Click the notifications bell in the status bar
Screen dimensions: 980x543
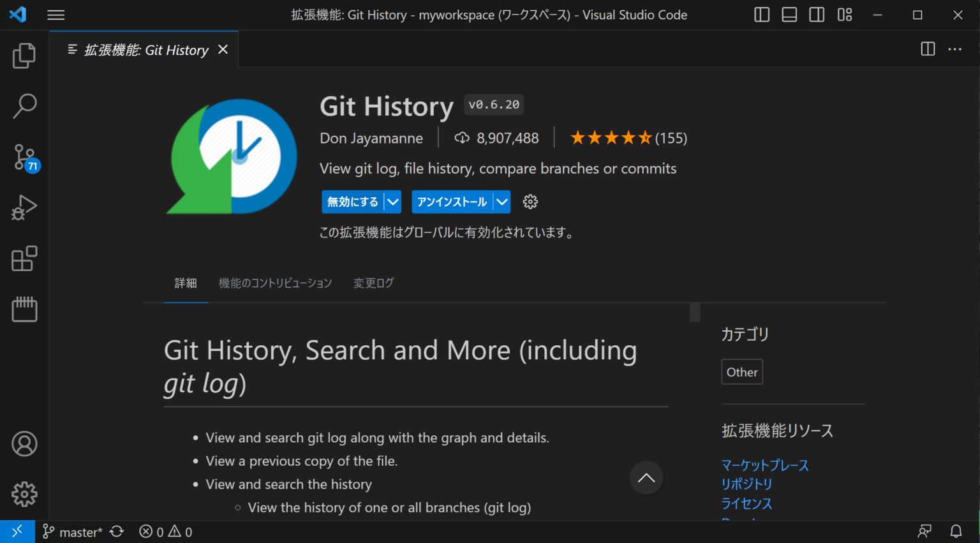956,531
